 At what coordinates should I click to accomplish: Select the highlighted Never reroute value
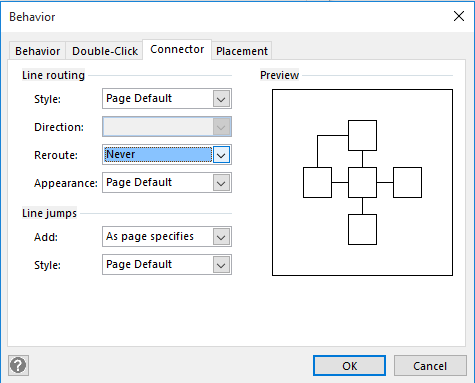pos(158,155)
